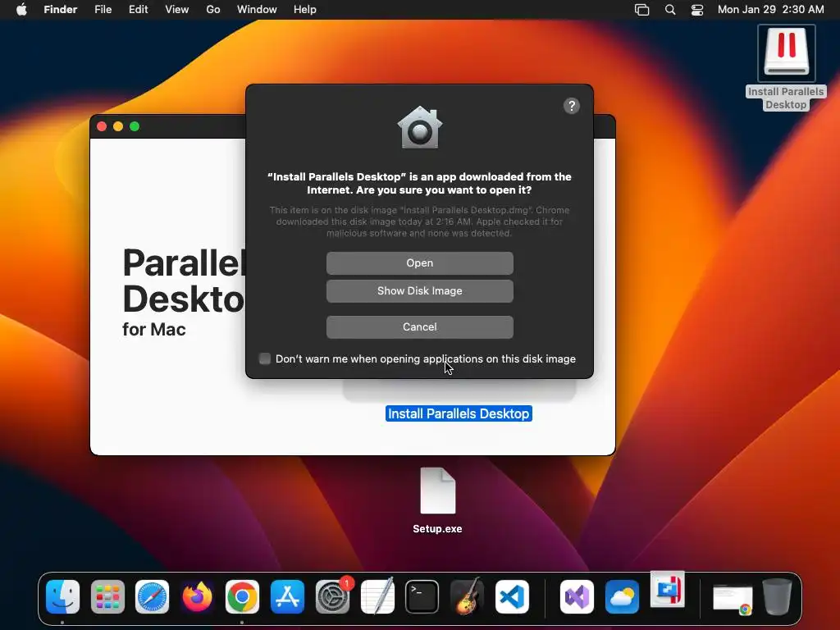Open Control Center icon
840x630 pixels.
click(697, 10)
